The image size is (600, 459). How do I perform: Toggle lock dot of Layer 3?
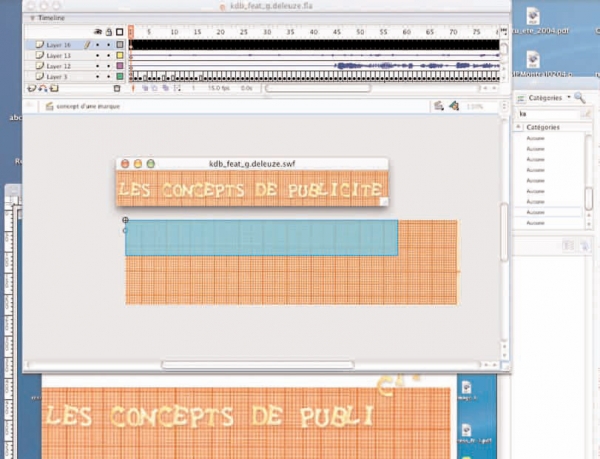(109, 77)
